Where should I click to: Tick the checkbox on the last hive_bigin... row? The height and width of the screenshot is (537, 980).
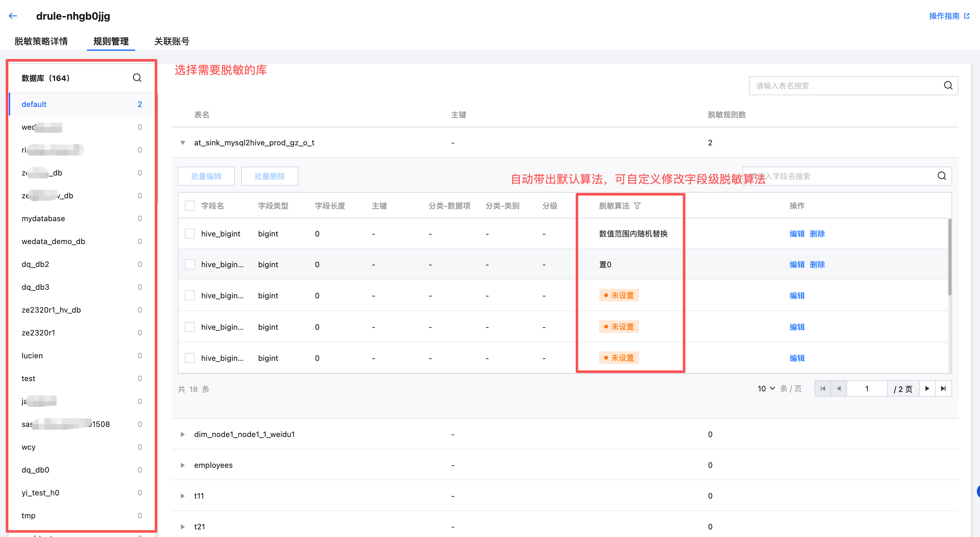[189, 358]
